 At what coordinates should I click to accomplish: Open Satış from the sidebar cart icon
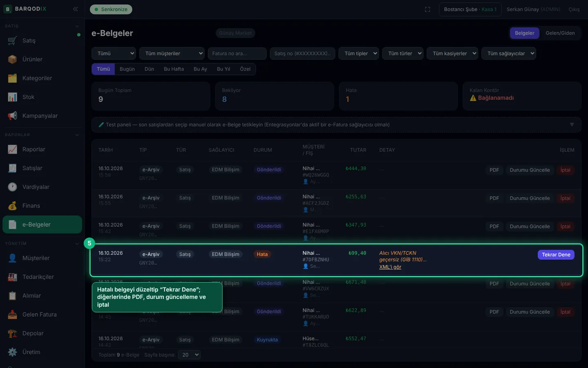(x=12, y=40)
